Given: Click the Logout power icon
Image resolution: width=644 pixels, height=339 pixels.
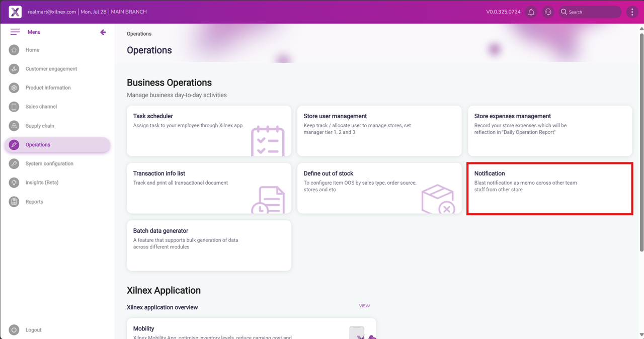Looking at the screenshot, I should [14, 330].
